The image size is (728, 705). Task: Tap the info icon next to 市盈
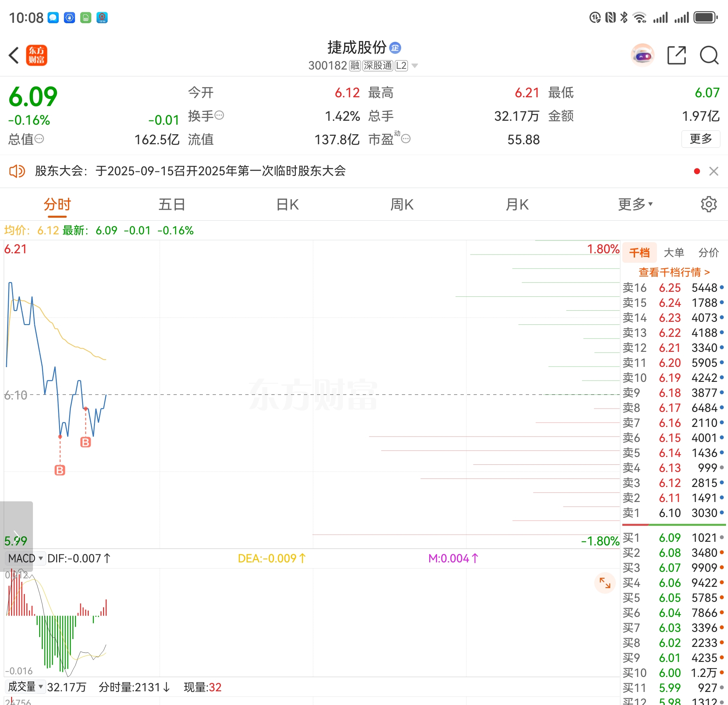406,139
